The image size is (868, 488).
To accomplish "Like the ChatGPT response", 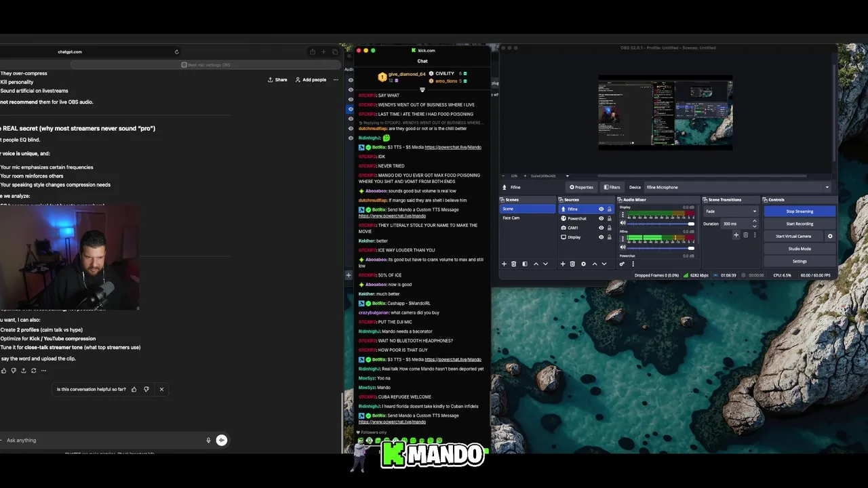I will [3, 371].
